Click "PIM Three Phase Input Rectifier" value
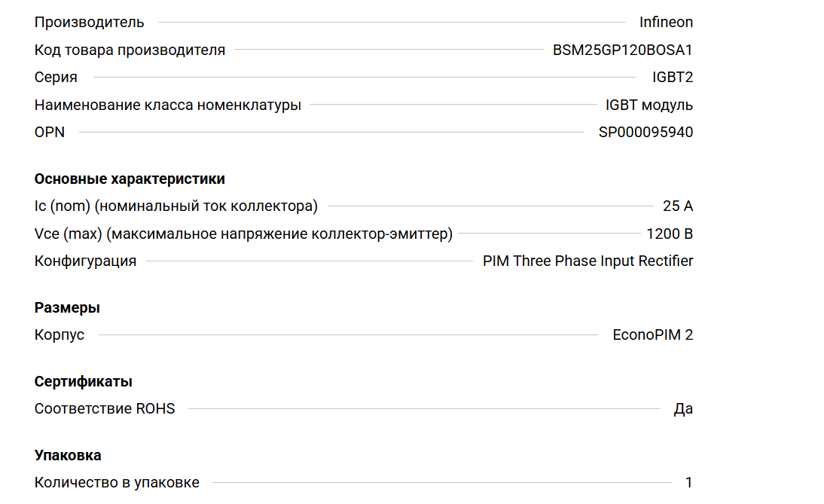The height and width of the screenshot is (504, 824). [x=587, y=261]
